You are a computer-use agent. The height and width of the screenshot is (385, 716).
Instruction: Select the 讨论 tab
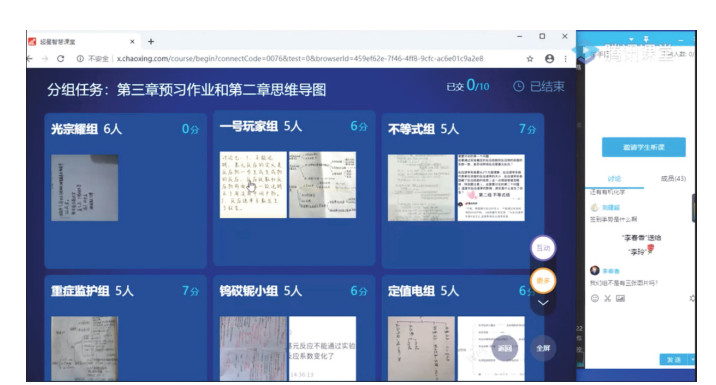click(614, 179)
